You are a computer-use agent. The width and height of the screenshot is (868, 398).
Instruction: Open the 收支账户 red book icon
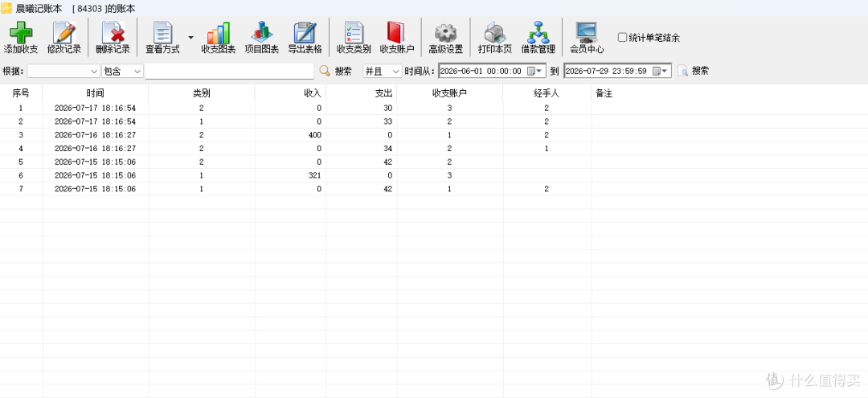click(397, 33)
